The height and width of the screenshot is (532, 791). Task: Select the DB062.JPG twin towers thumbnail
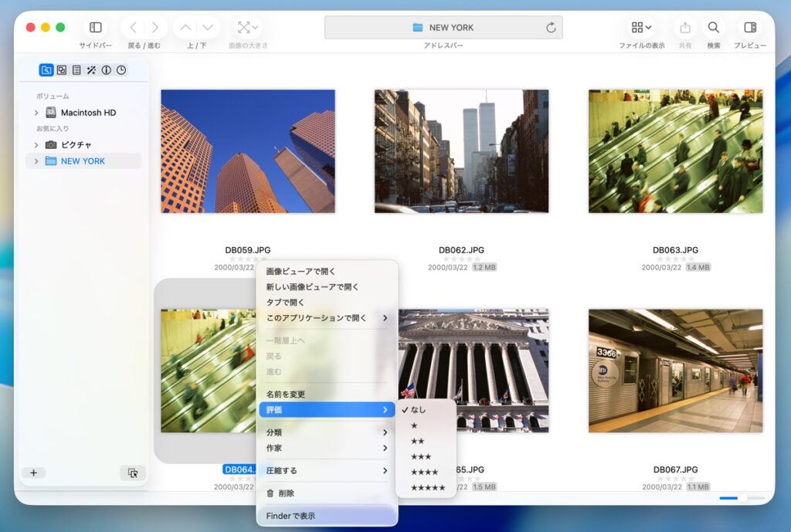(x=461, y=151)
